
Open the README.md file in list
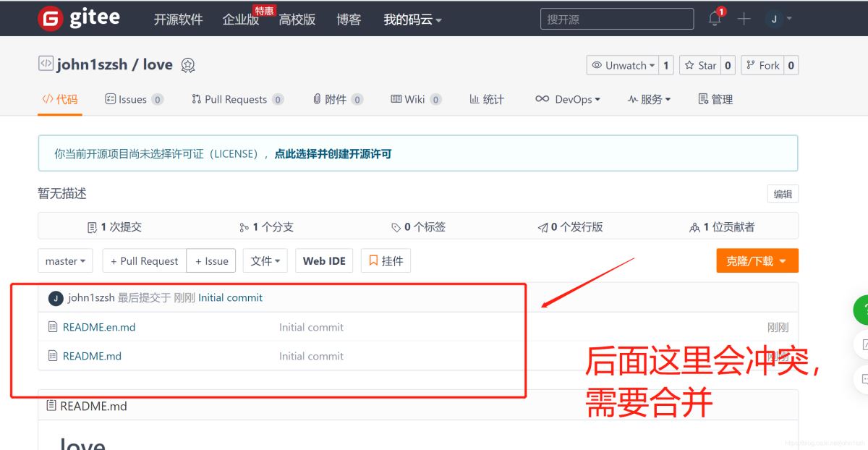click(x=92, y=356)
